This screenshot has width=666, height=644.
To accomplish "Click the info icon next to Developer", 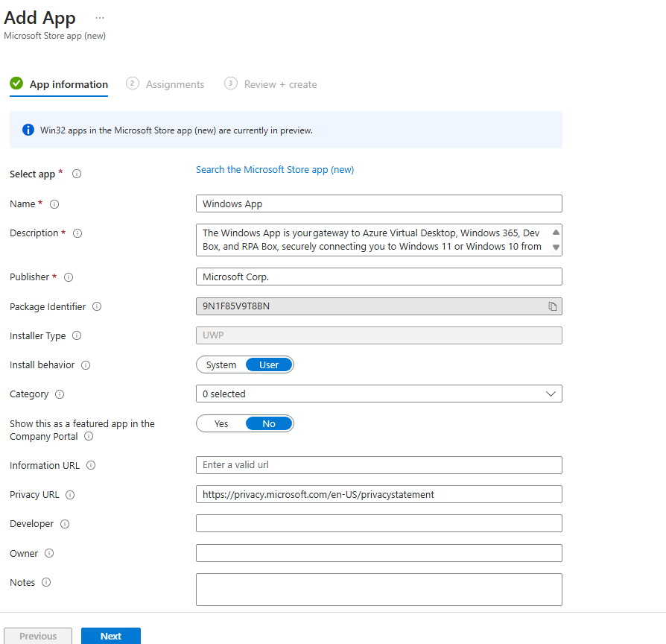I will [65, 524].
